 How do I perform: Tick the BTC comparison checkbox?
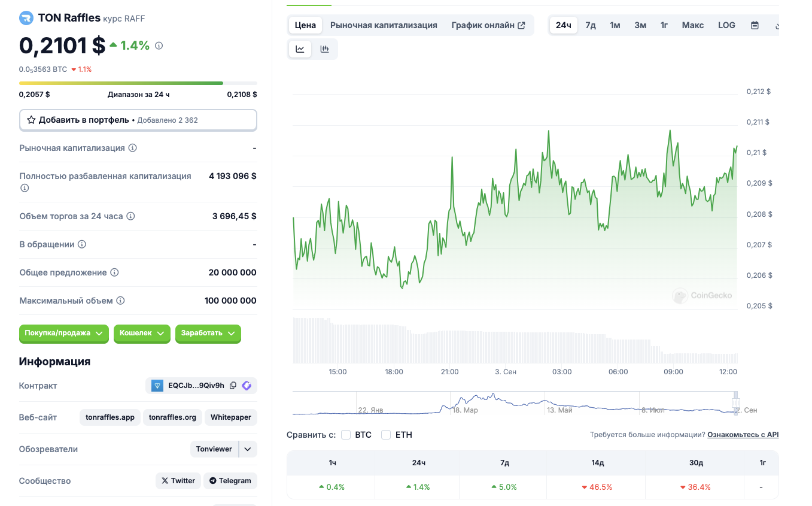(346, 435)
